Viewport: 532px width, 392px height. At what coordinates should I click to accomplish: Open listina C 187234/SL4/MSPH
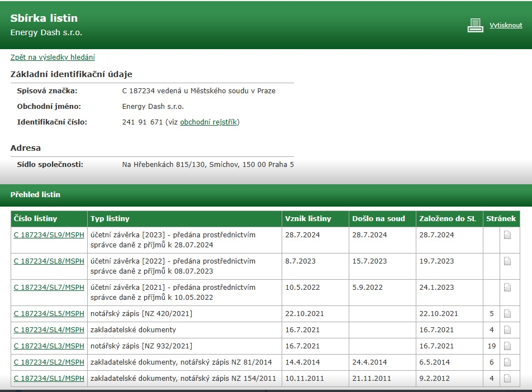click(49, 330)
